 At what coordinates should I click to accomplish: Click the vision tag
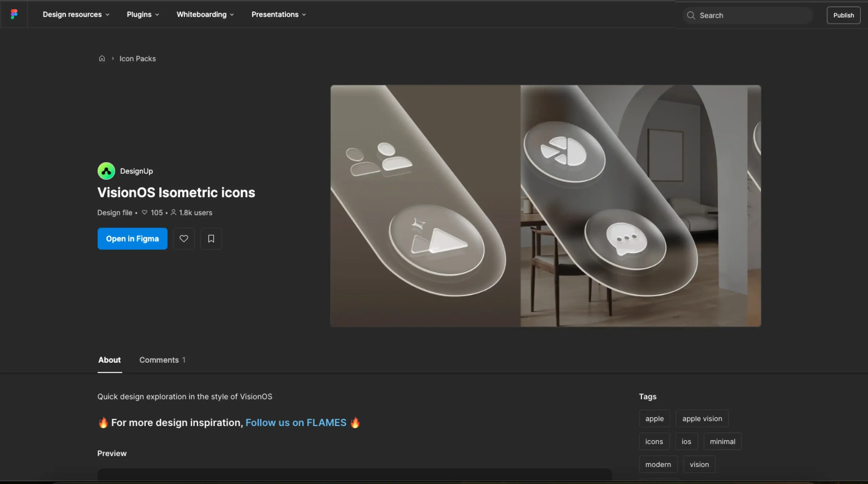click(x=699, y=464)
